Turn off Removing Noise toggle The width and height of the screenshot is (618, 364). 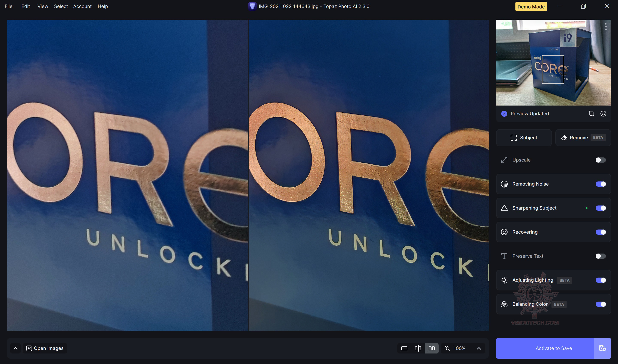pos(600,184)
